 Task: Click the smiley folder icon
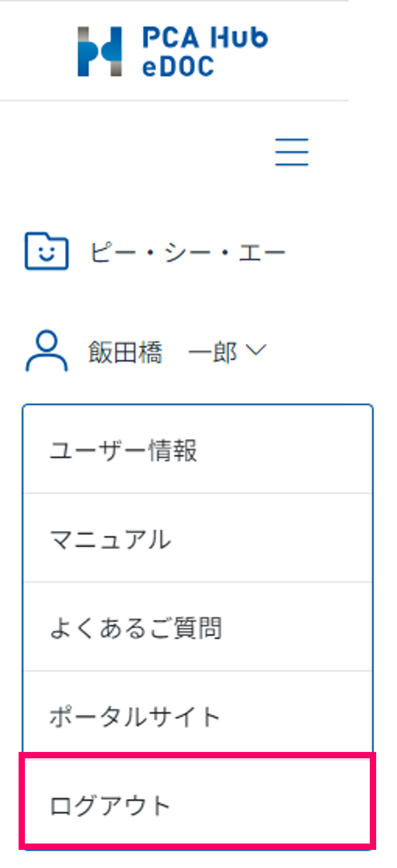pyautogui.click(x=47, y=251)
